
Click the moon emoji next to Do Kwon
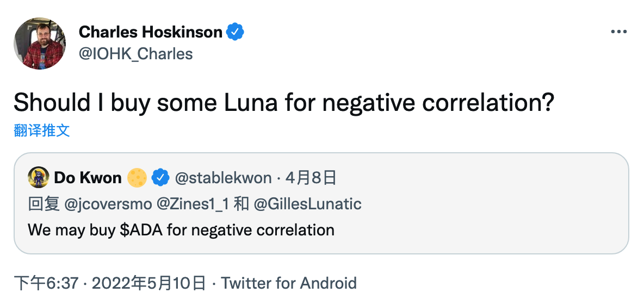click(x=137, y=178)
